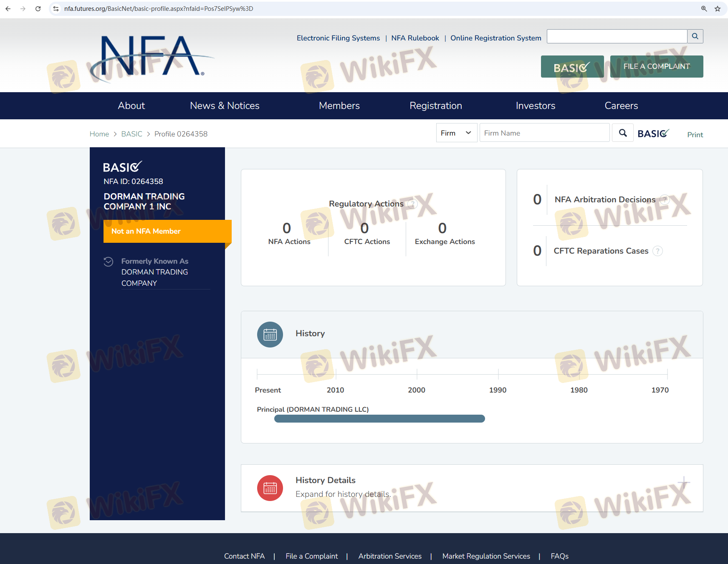Viewport: 728px width, 564px height.
Task: Open the Registration navigation menu
Action: pyautogui.click(x=435, y=106)
